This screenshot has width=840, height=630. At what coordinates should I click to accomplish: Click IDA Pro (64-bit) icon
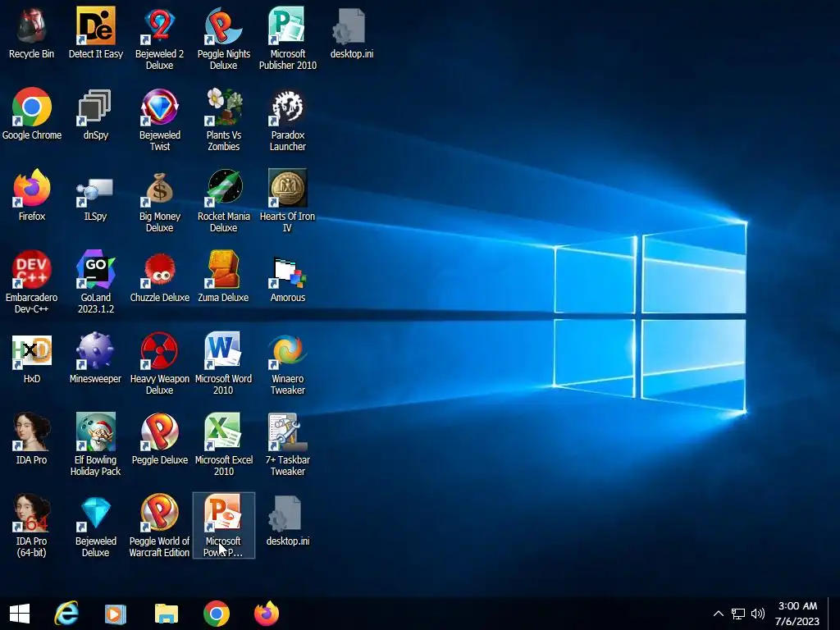tap(32, 526)
